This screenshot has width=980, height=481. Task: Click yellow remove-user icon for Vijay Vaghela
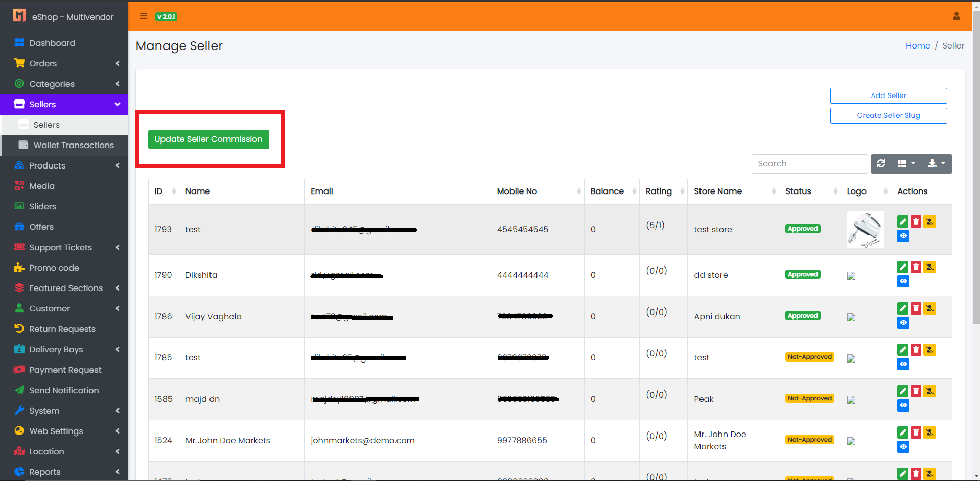[930, 308]
